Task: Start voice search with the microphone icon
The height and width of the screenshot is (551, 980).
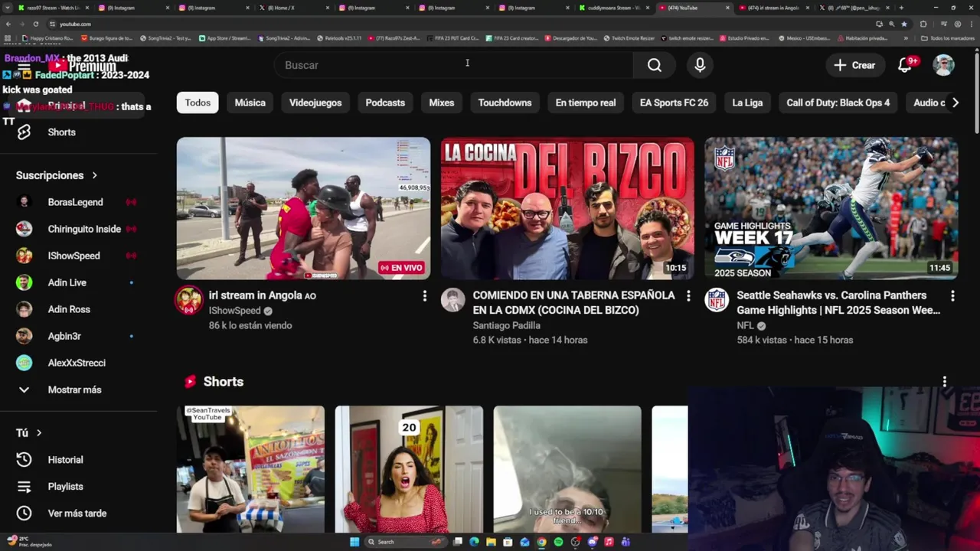Action: tap(700, 65)
